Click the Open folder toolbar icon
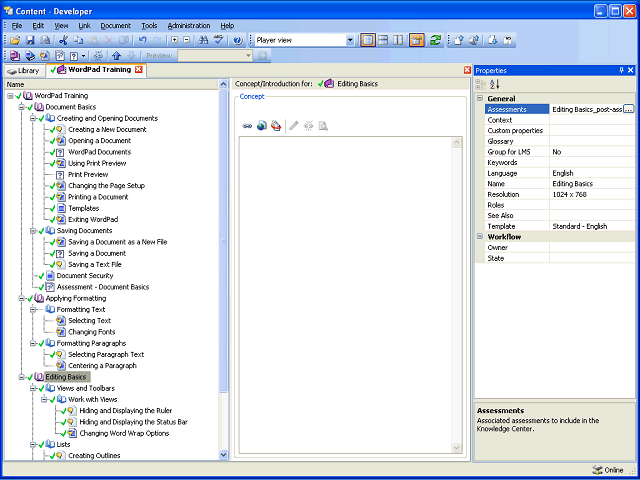Viewport: 640px width, 480px height. (x=15, y=40)
